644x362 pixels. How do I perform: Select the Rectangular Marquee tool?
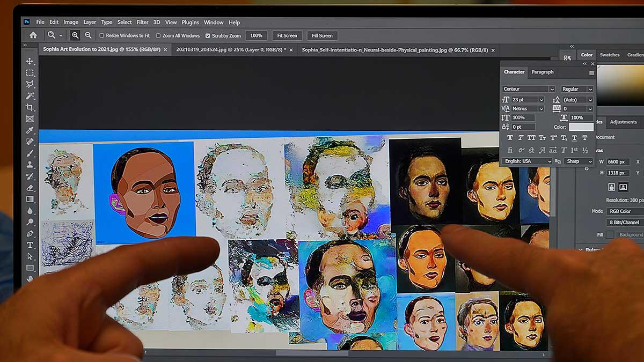tap(30, 73)
